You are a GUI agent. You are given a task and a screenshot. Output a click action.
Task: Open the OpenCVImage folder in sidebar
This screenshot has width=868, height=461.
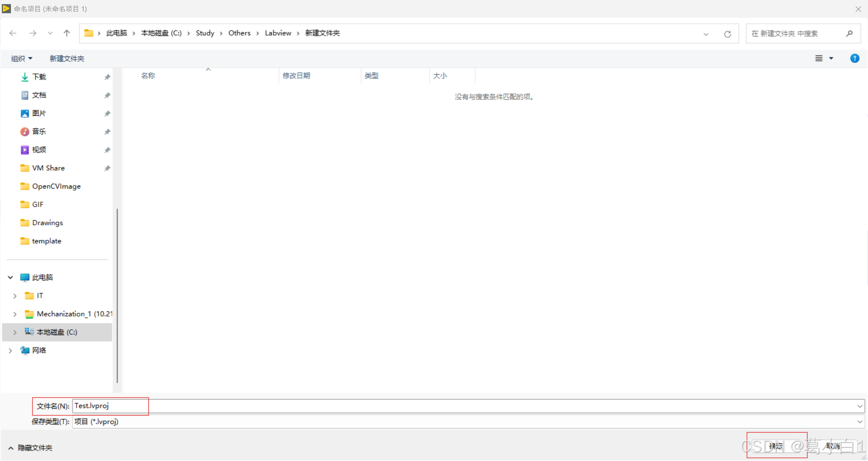pos(56,186)
